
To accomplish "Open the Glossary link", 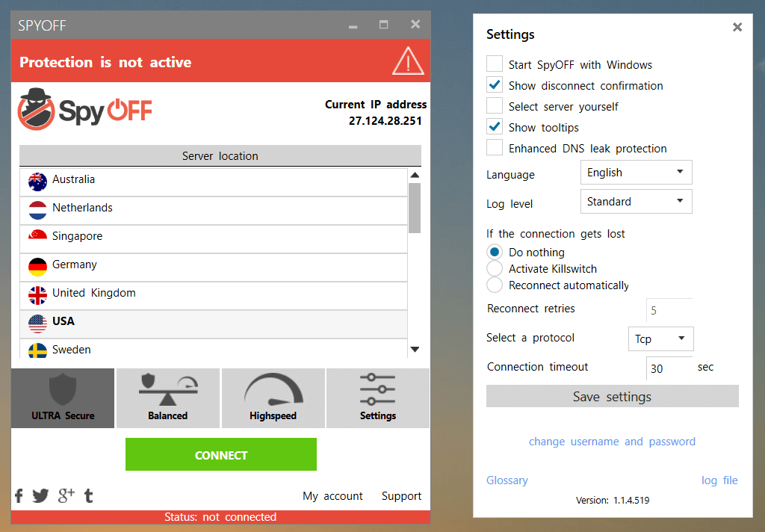I will pos(507,480).
